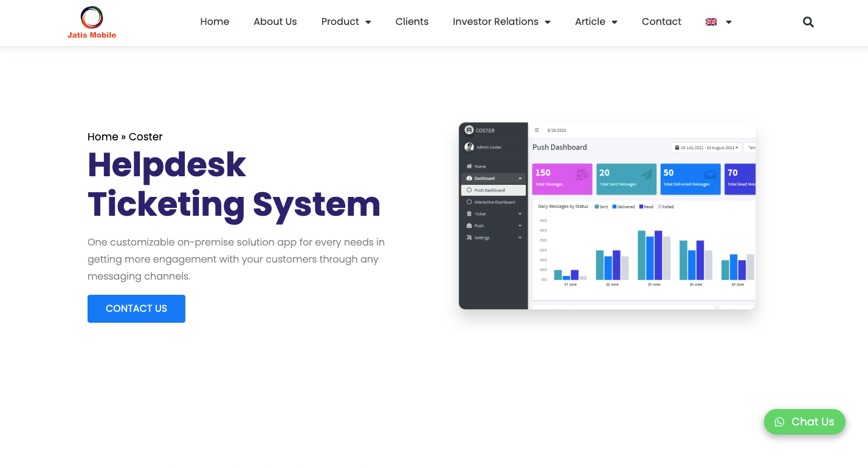
Task: Click the teal 20 Total Sent Messages card
Action: click(x=626, y=179)
